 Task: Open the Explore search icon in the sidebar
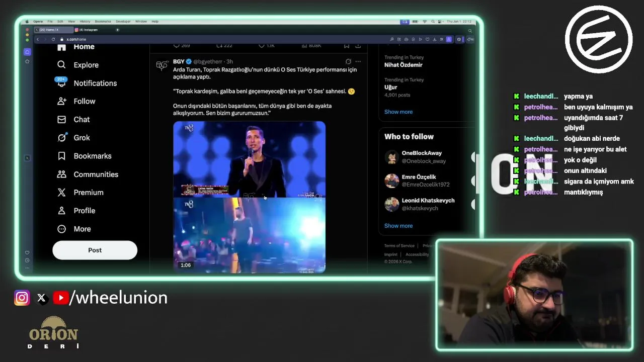coord(61,65)
